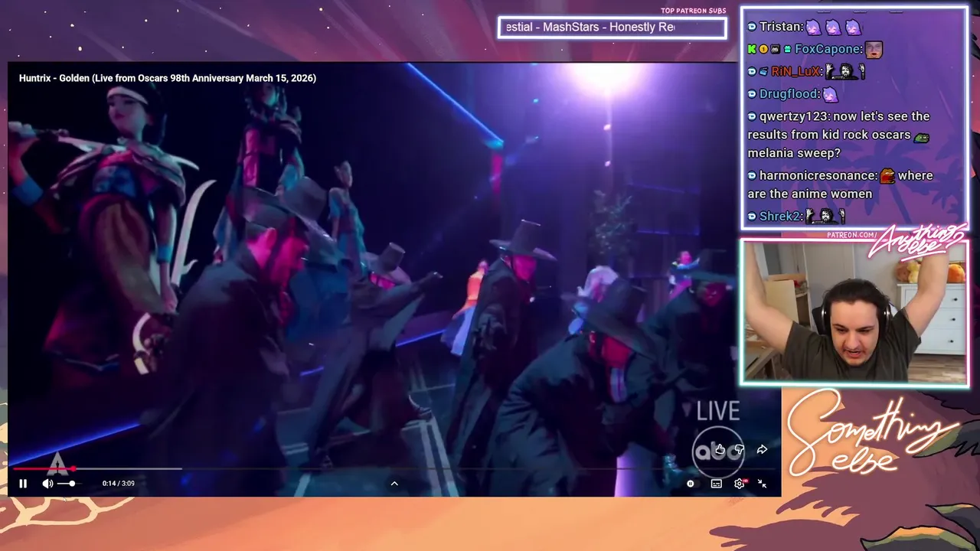Mute the video with the speaker icon

(x=47, y=484)
